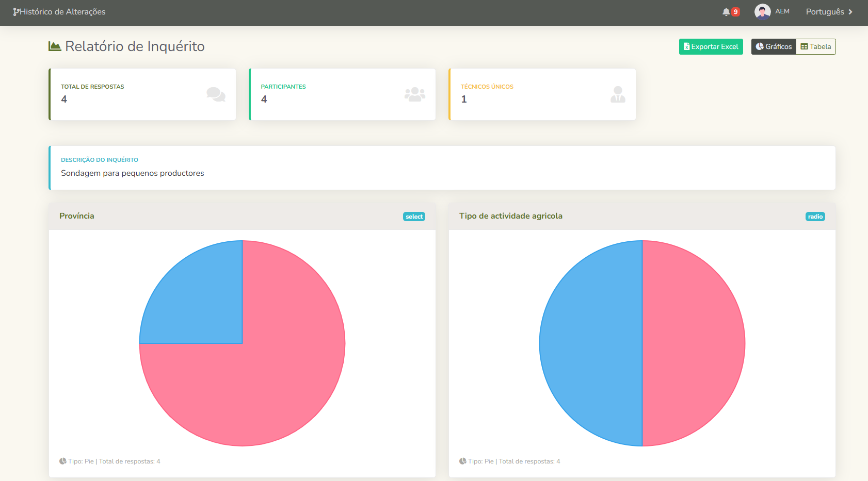Click the radio badge on agricultural activity card

point(815,217)
